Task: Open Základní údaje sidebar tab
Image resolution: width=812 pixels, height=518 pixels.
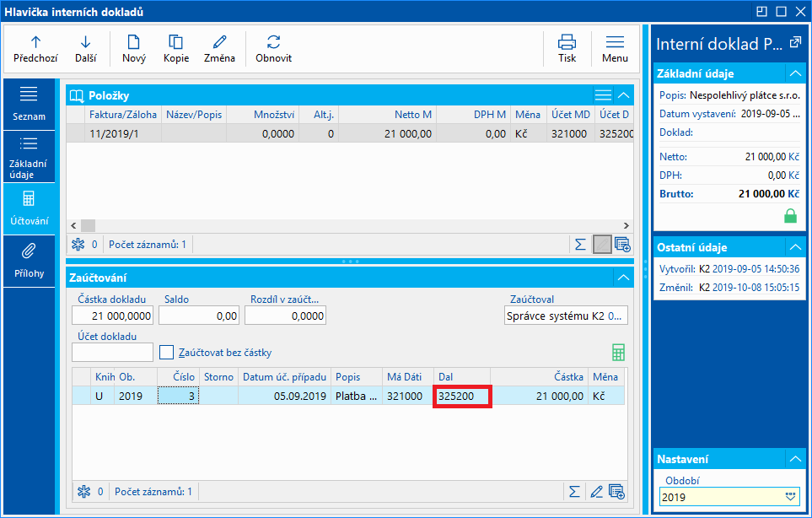Action: click(29, 156)
